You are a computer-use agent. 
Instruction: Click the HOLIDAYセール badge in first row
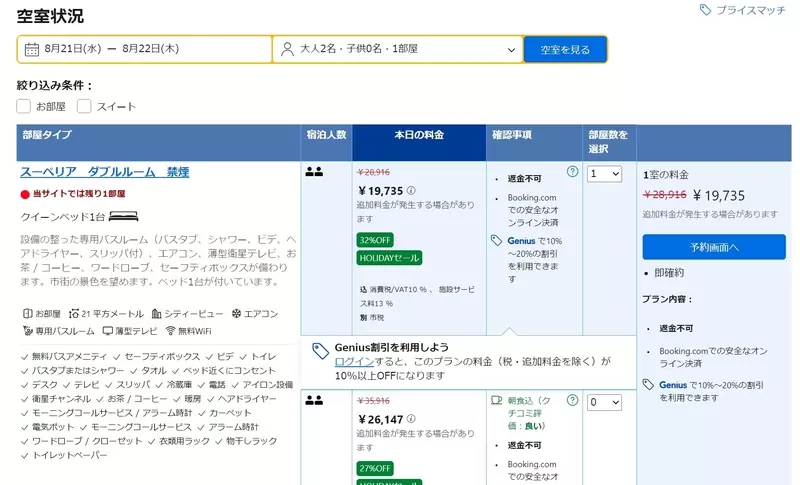pyautogui.click(x=389, y=258)
